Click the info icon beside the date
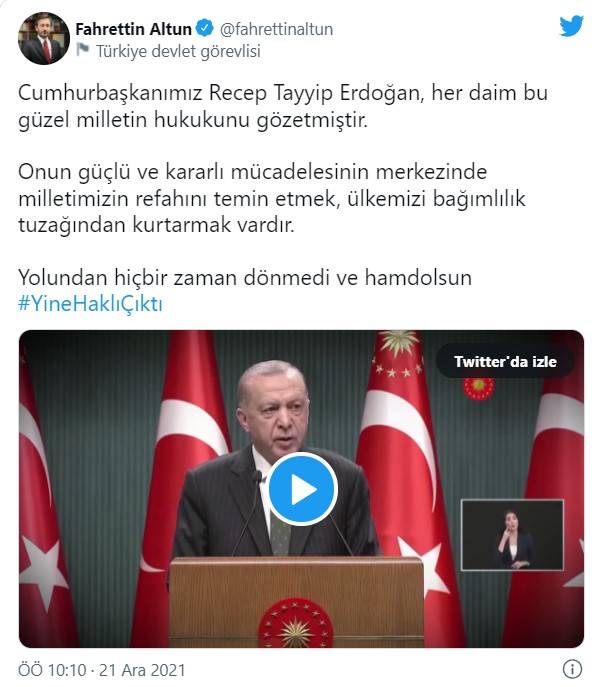Screen dimensions: 595x687 (572, 669)
